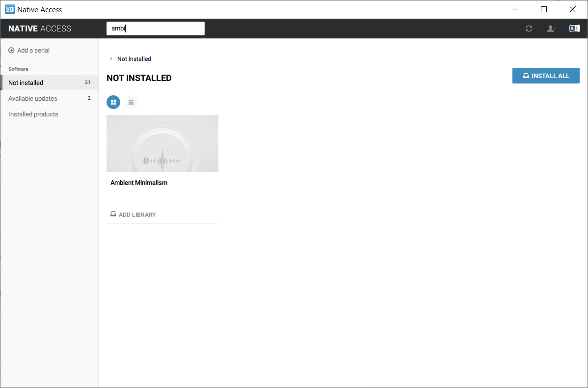Click the plus icon beside Add a serial
Screen dimensions: 588x388
pyautogui.click(x=11, y=50)
